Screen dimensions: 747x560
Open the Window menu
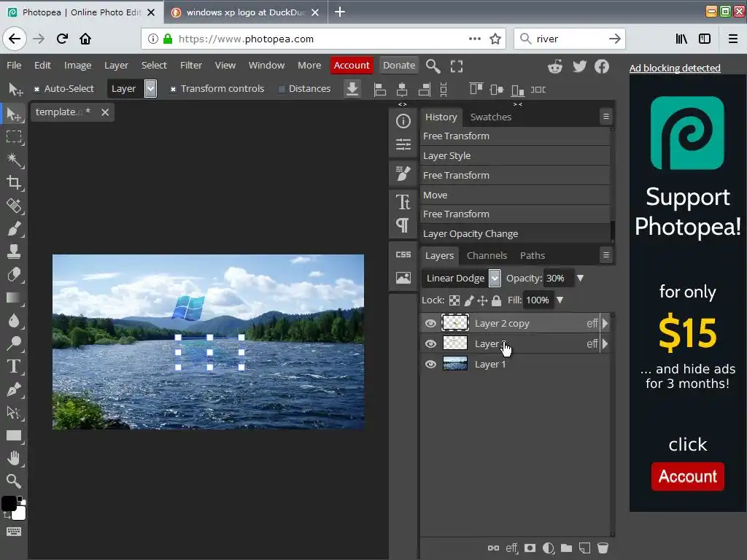tap(266, 65)
